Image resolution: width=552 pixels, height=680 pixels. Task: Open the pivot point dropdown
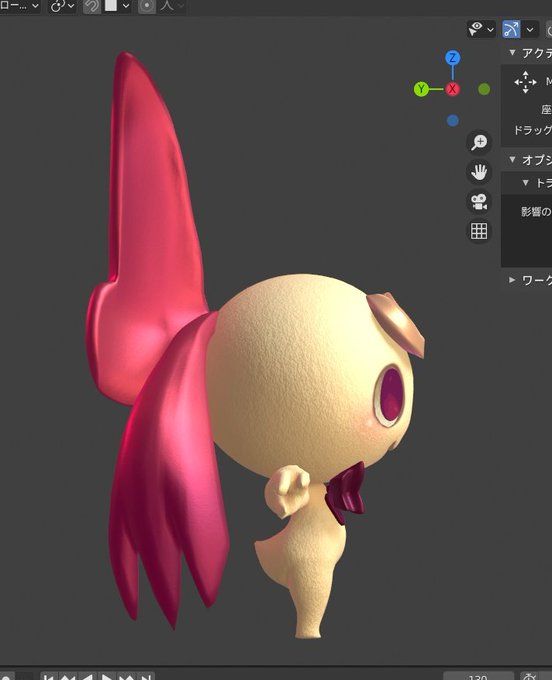62,6
